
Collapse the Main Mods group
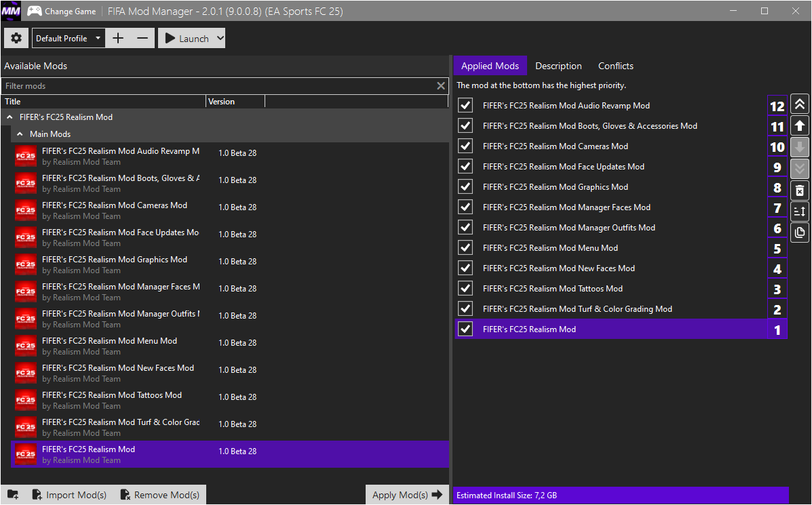coord(20,134)
